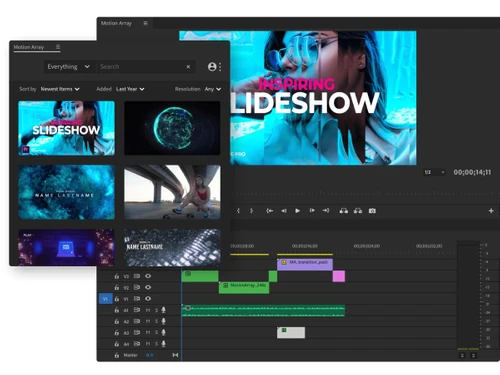Solo audio track A1
The width and height of the screenshot is (500, 375).
point(156,310)
